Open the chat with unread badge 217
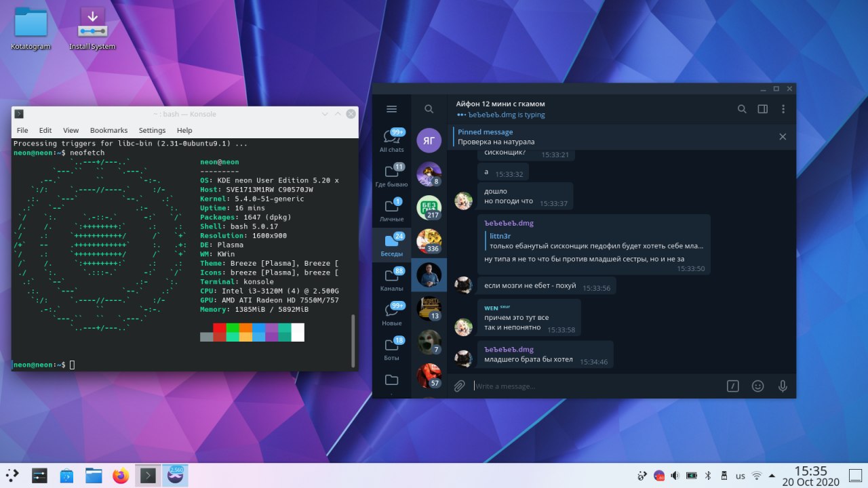 click(429, 207)
